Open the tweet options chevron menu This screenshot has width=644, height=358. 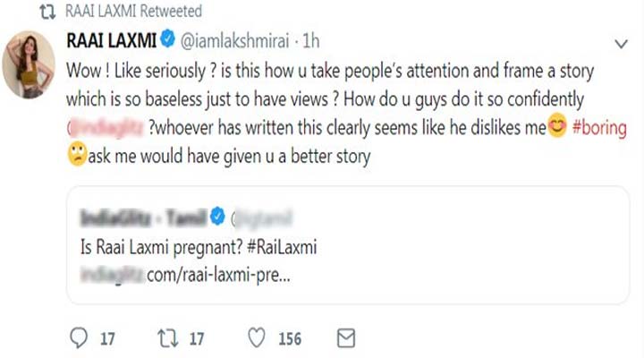click(621, 44)
